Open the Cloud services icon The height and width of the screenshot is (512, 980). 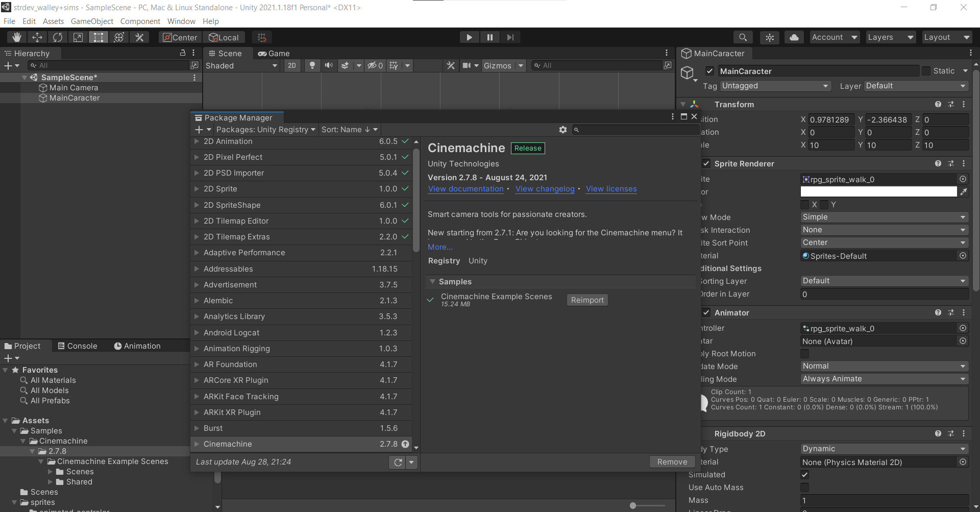tap(794, 37)
